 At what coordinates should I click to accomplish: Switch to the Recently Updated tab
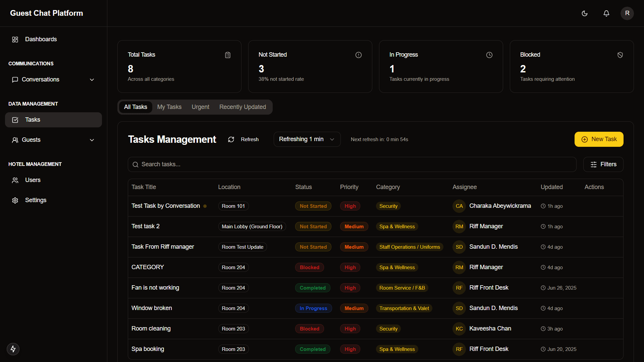243,107
